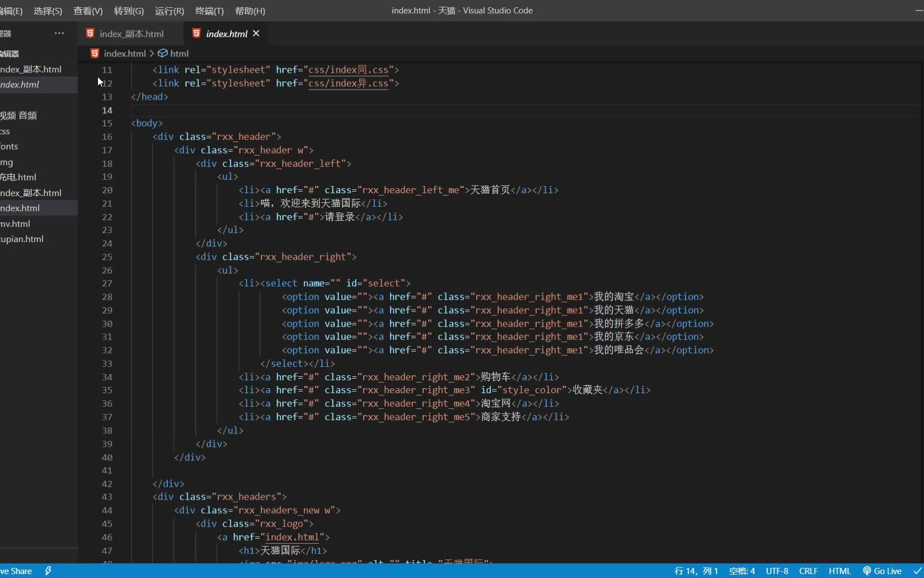924x578 pixels.
Task: Click 我的唯品会 option text
Action: point(619,350)
